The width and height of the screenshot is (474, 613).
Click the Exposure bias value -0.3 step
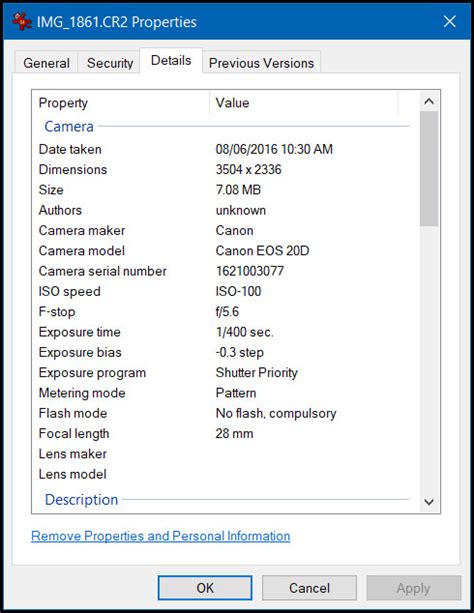pos(240,352)
